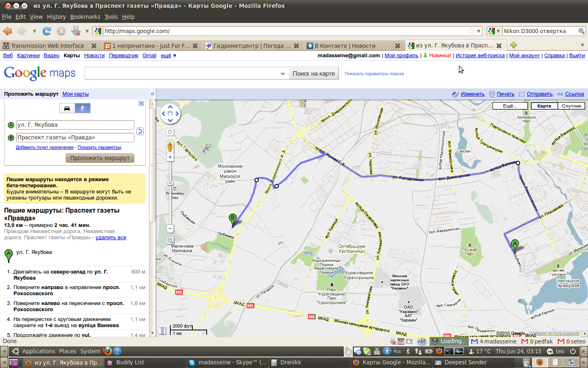588x368 pixels.
Task: Grab the Street View pegman
Action: click(170, 146)
